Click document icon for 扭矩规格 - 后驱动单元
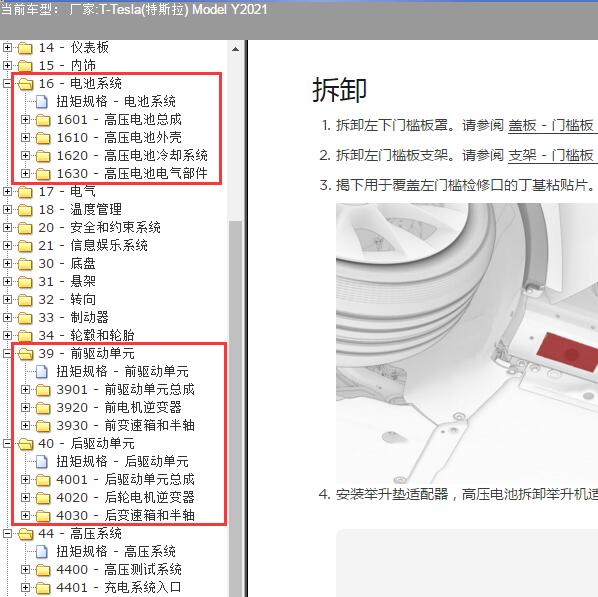 (42, 462)
